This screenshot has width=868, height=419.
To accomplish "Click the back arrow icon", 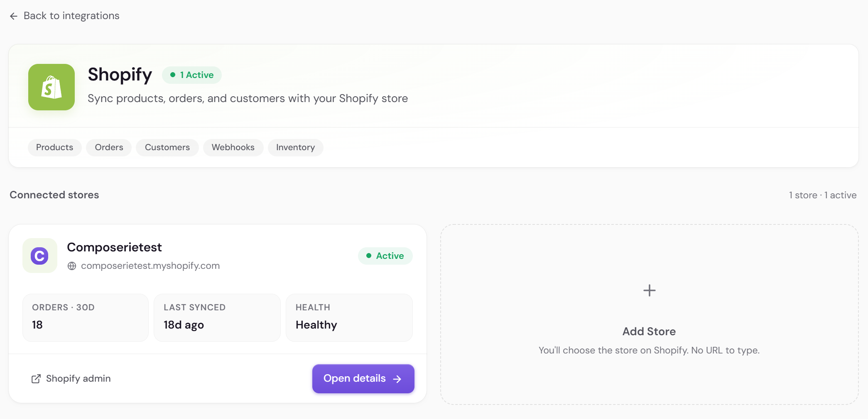I will click(14, 16).
